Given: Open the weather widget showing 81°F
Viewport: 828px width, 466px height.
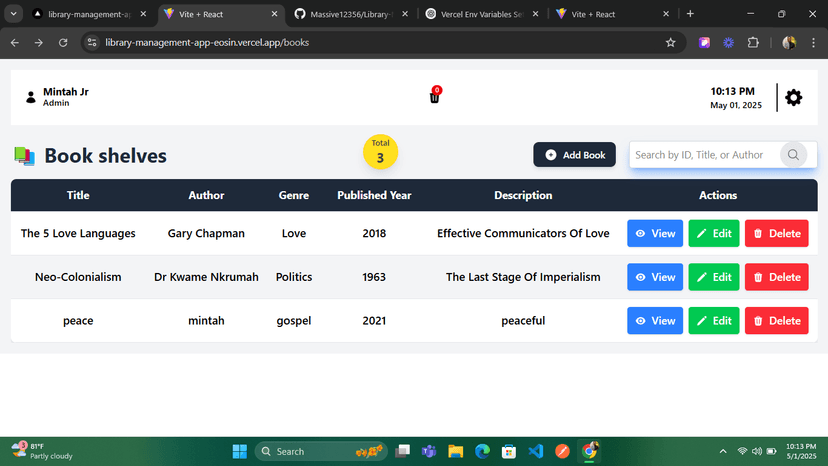Looking at the screenshot, I should (42, 451).
